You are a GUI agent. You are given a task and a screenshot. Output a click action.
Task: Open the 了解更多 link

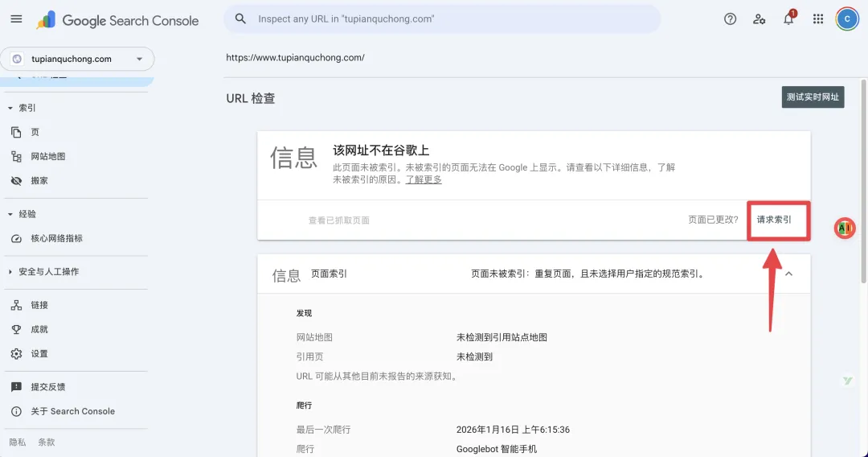[423, 179]
